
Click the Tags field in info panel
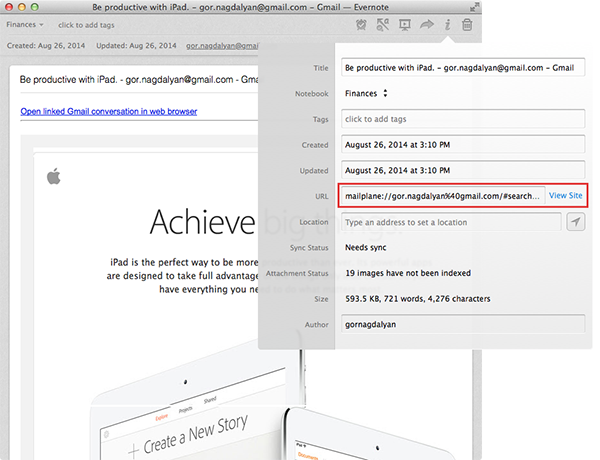click(463, 119)
